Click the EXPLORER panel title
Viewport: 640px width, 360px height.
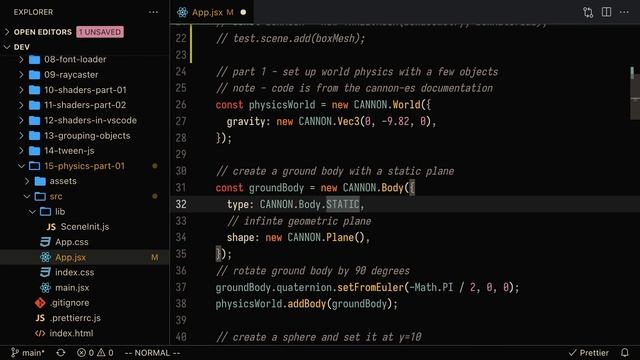pos(33,12)
